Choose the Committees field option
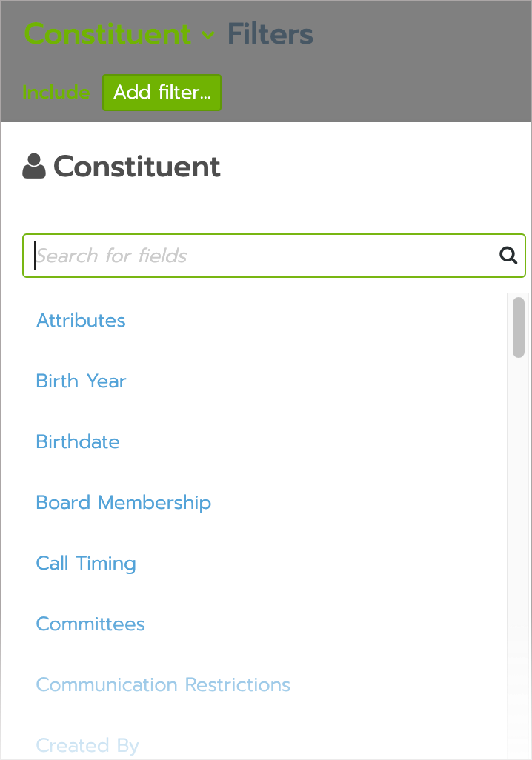 click(x=90, y=624)
